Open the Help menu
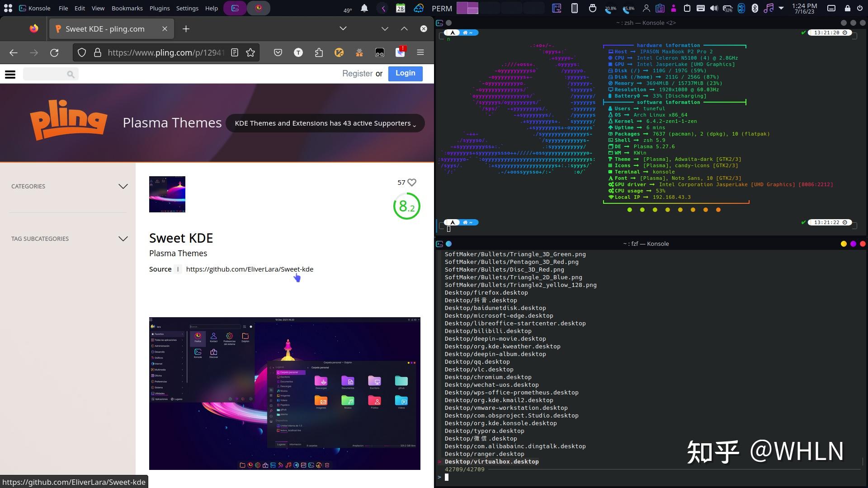 click(x=212, y=8)
